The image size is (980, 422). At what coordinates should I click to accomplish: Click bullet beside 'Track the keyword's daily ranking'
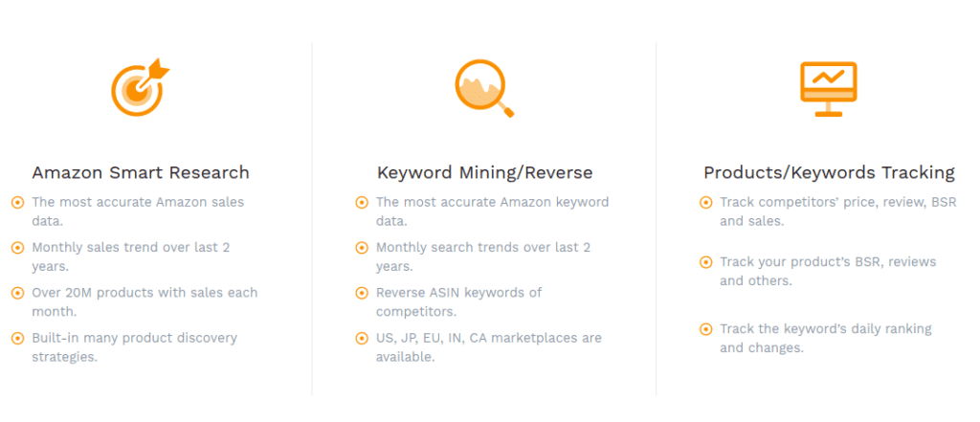pyautogui.click(x=705, y=329)
